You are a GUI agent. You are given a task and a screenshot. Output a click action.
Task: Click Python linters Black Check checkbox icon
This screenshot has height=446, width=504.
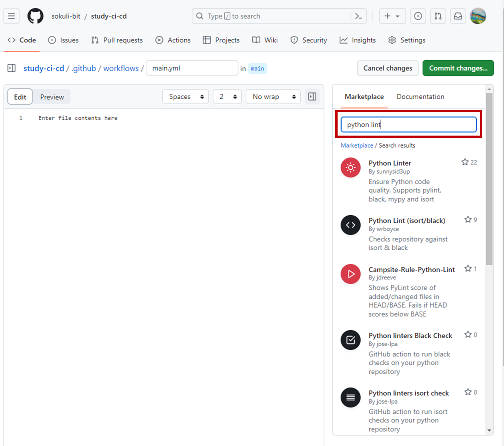pyautogui.click(x=351, y=340)
